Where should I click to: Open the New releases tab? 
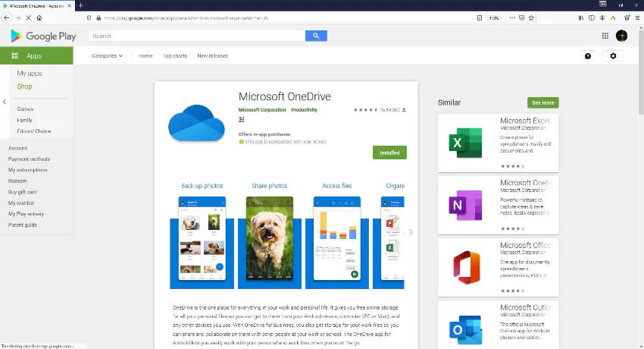point(212,56)
